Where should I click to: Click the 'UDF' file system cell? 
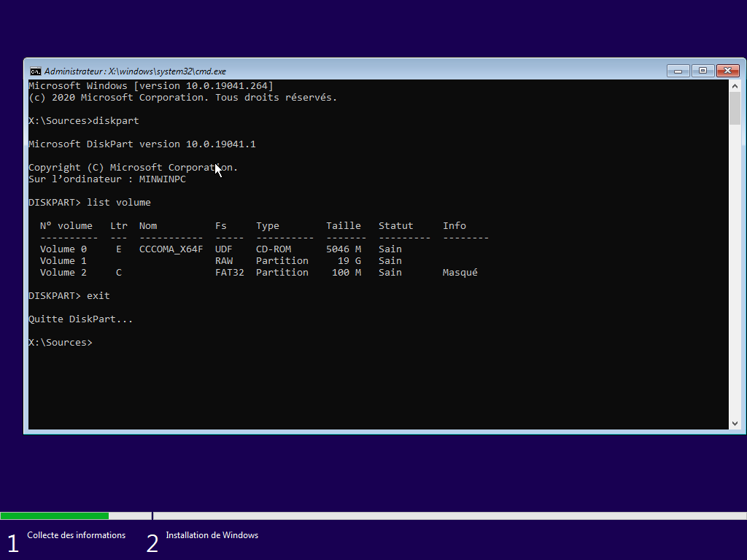pos(223,249)
